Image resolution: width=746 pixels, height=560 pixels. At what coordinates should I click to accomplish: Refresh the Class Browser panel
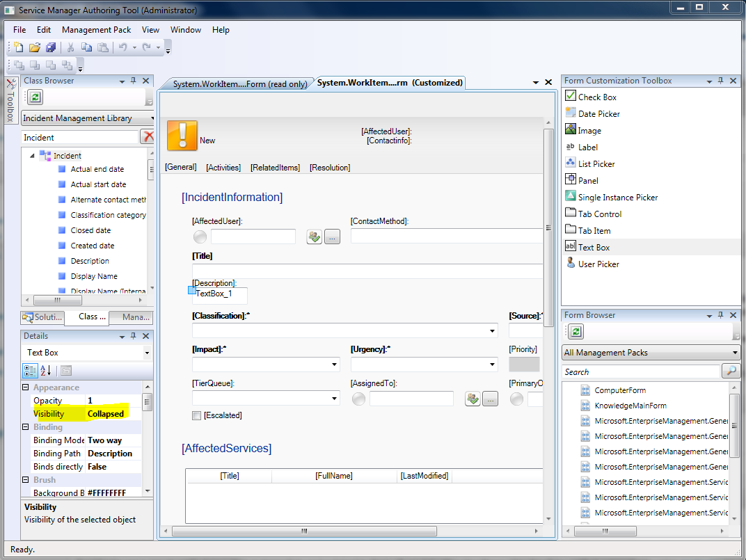pyautogui.click(x=35, y=97)
